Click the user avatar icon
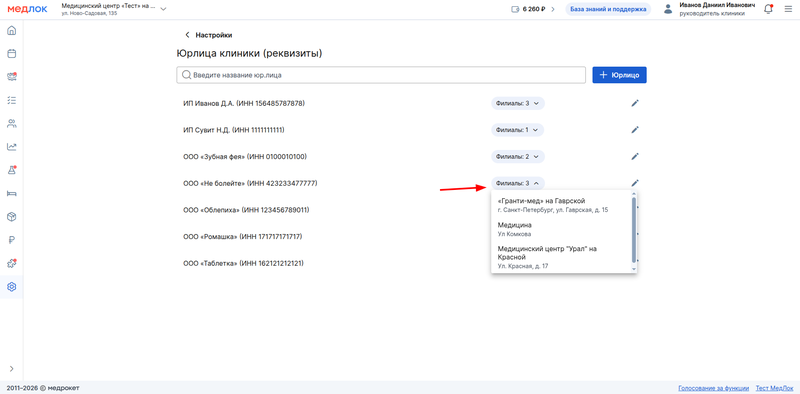This screenshot has height=394, width=800. point(668,9)
